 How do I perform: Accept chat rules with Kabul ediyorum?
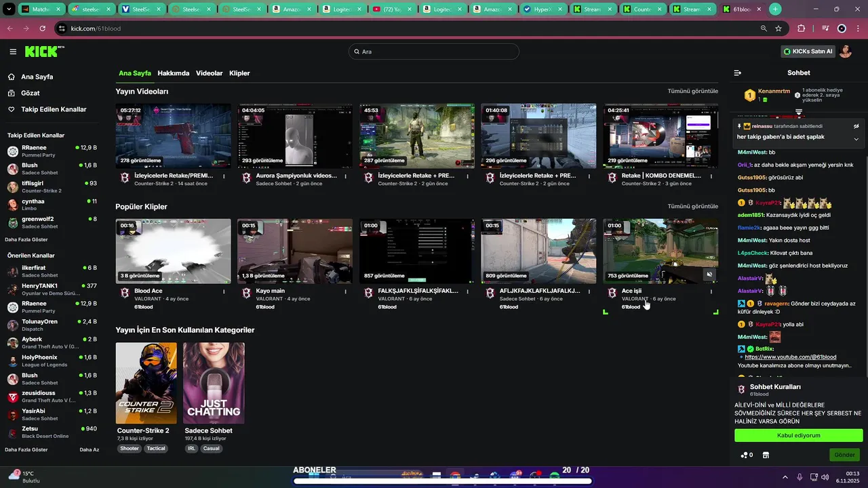(x=798, y=435)
